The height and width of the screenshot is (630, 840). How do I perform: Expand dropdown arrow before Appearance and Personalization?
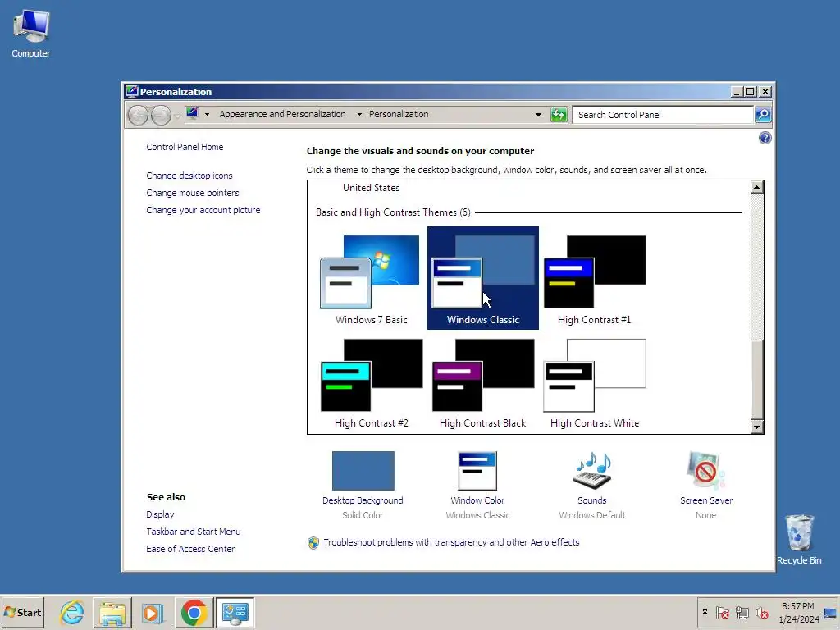pos(208,114)
